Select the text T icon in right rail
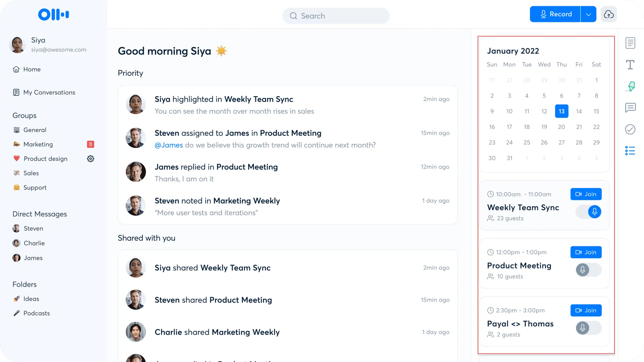 coord(630,65)
